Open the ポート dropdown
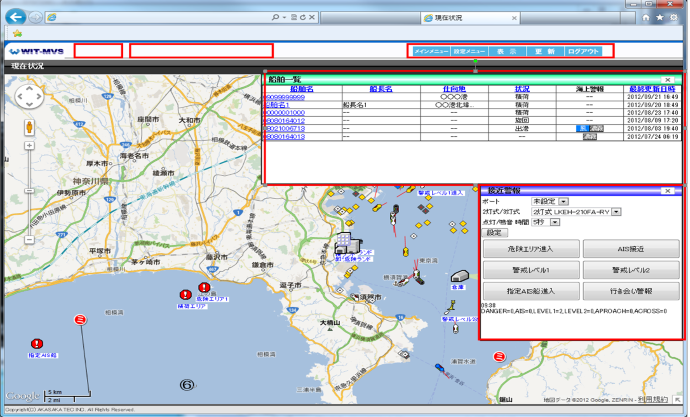 pos(551,201)
